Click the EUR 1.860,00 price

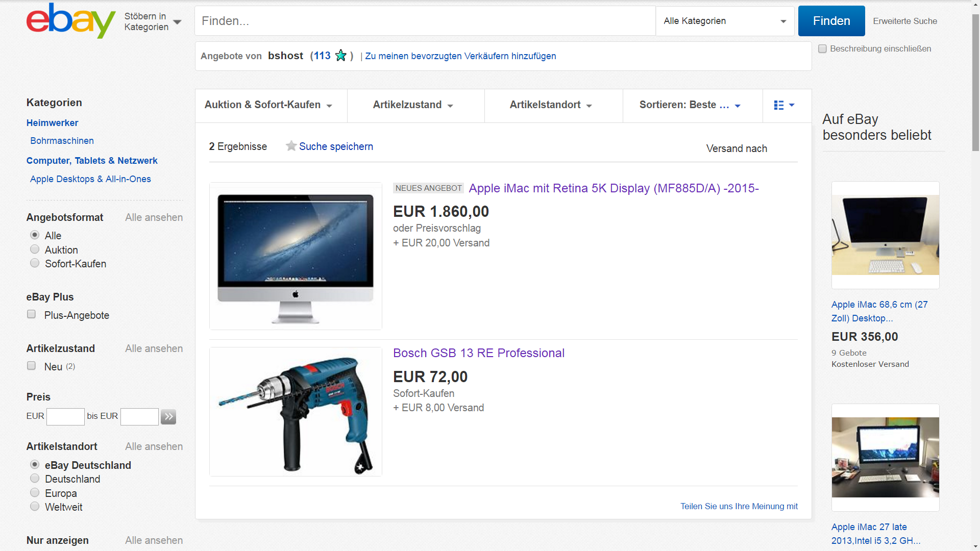pyautogui.click(x=441, y=211)
